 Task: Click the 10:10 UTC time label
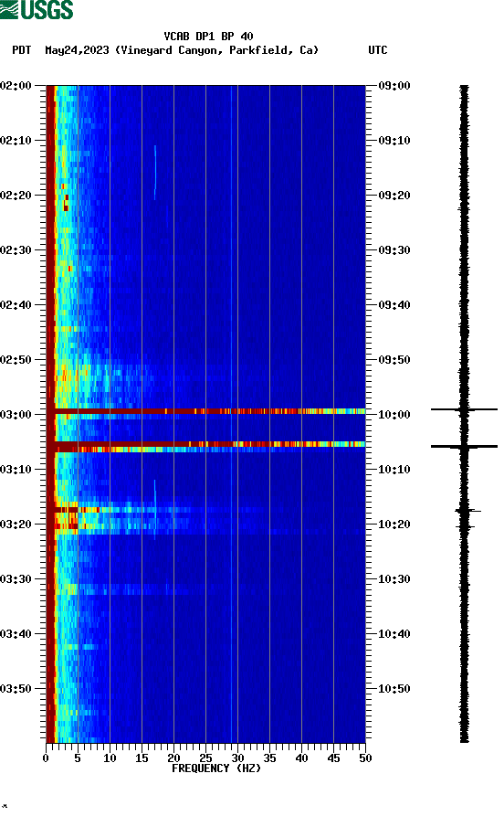pos(394,470)
